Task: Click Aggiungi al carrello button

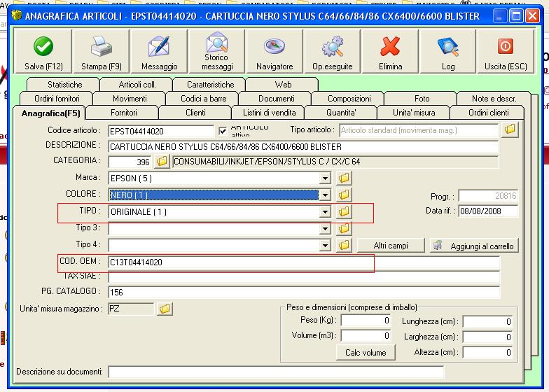Action: [475, 246]
